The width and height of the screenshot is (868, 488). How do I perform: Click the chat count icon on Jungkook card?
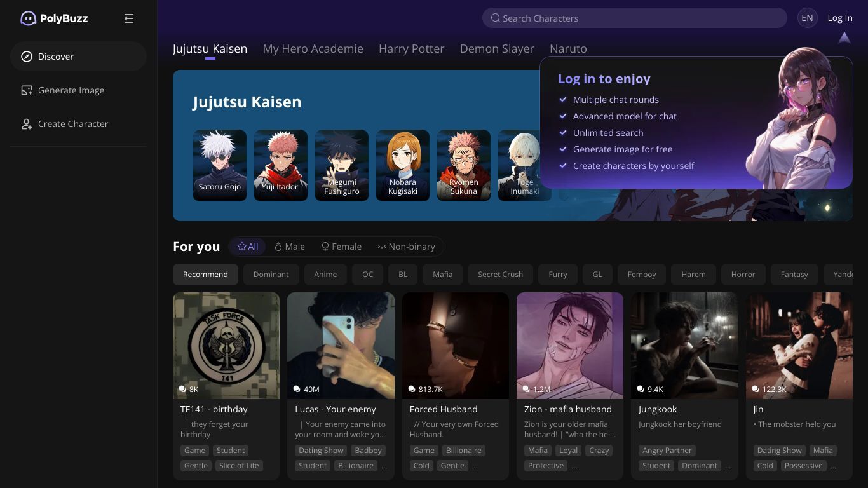click(x=641, y=389)
